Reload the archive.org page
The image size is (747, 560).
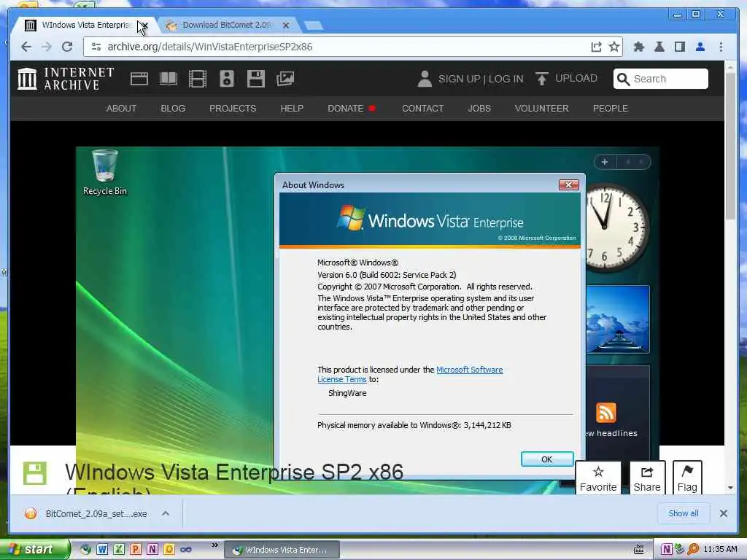67,47
